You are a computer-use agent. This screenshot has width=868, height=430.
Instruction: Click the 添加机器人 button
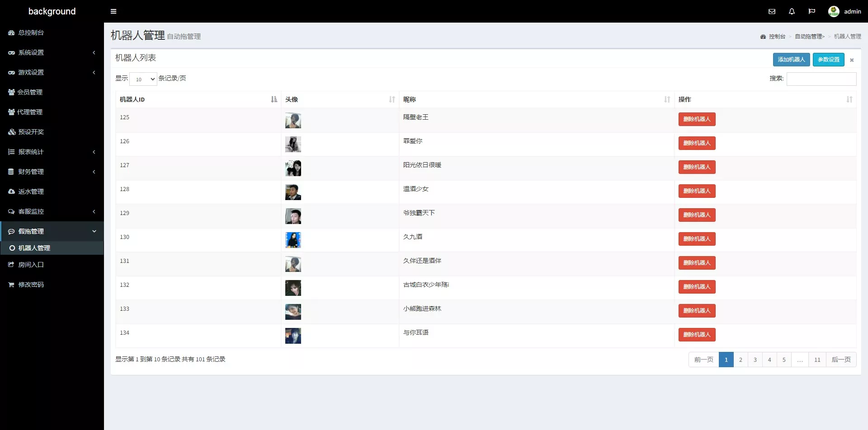(791, 59)
